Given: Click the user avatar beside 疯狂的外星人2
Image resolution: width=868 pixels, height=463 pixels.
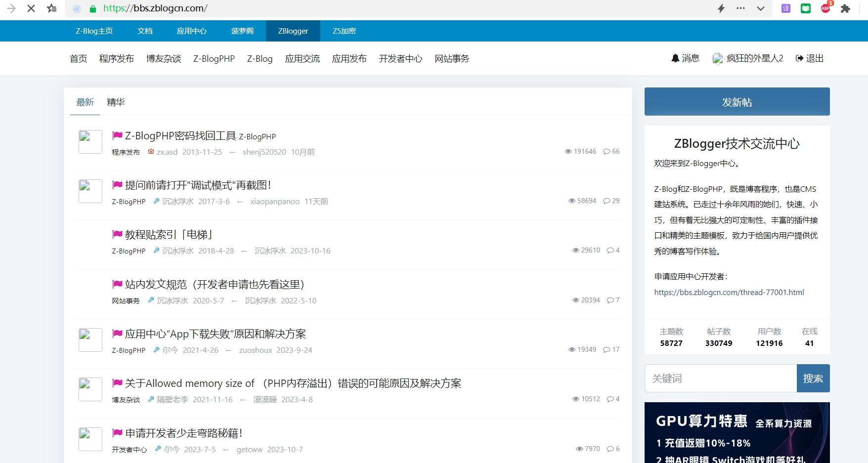Looking at the screenshot, I should 718,59.
